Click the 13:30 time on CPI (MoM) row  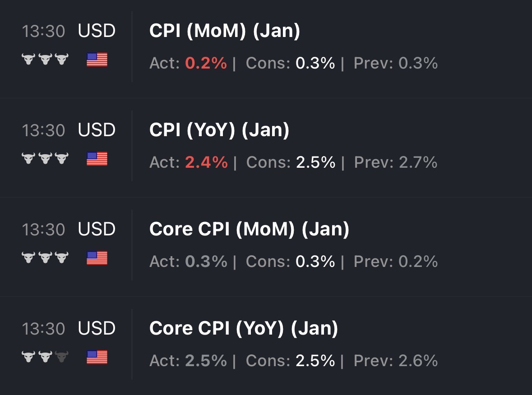click(43, 31)
